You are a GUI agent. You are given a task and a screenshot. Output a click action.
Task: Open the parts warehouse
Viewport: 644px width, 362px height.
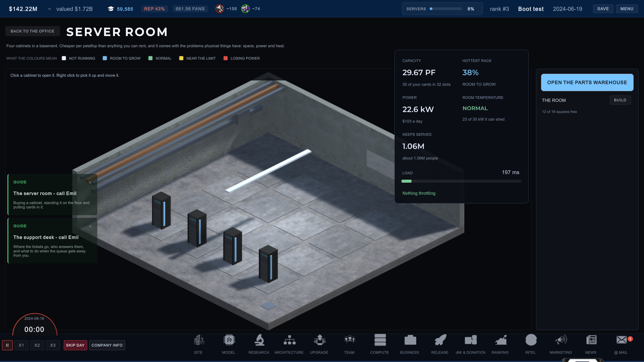pyautogui.click(x=587, y=82)
